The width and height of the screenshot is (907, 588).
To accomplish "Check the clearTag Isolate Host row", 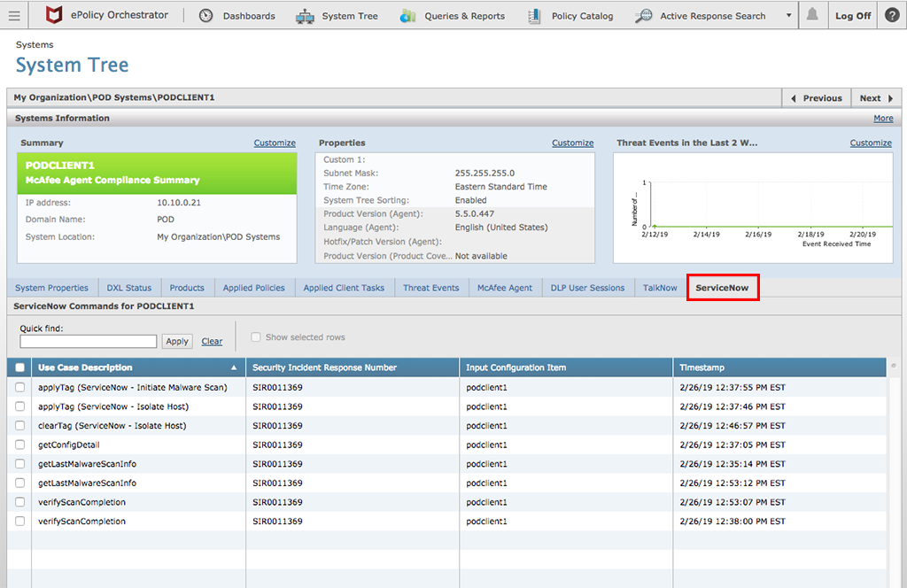I will point(19,426).
